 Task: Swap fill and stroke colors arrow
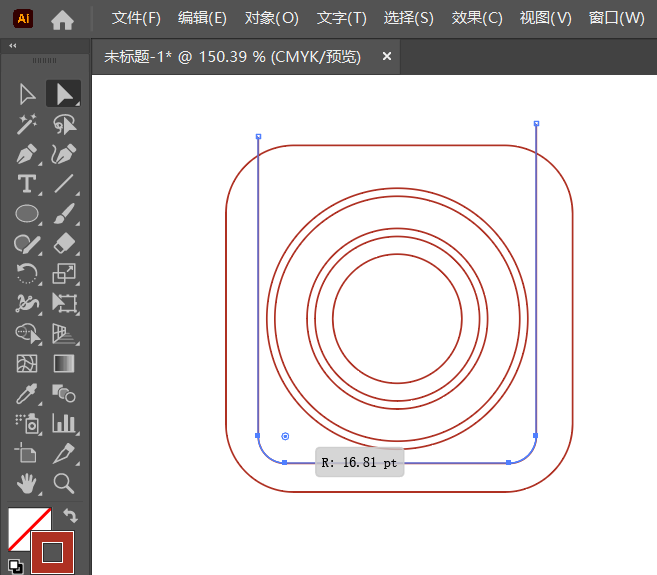tap(70, 516)
